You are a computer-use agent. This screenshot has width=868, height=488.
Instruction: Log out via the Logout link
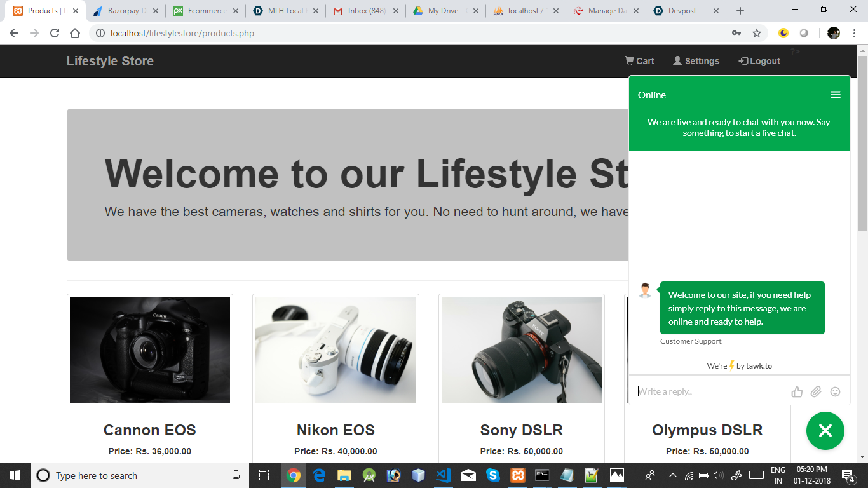click(x=759, y=61)
